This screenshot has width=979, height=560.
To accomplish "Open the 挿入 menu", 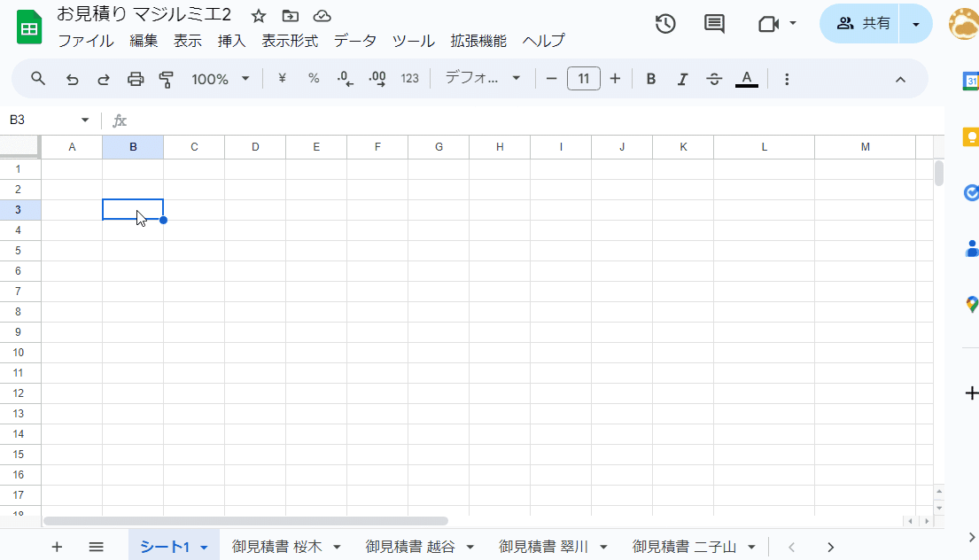I will click(x=231, y=42).
